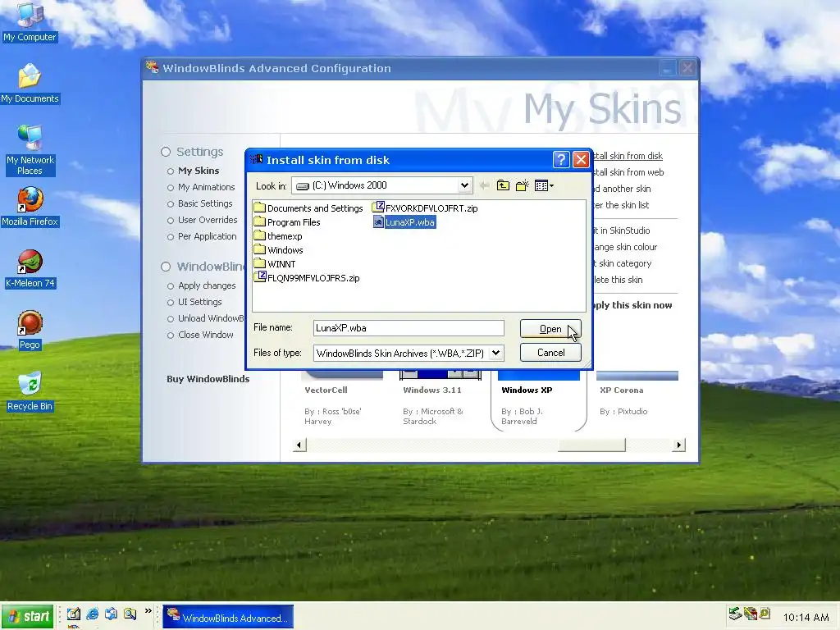Click Buy WindowBlinds link
Viewport: 840px width, 630px height.
coord(208,379)
